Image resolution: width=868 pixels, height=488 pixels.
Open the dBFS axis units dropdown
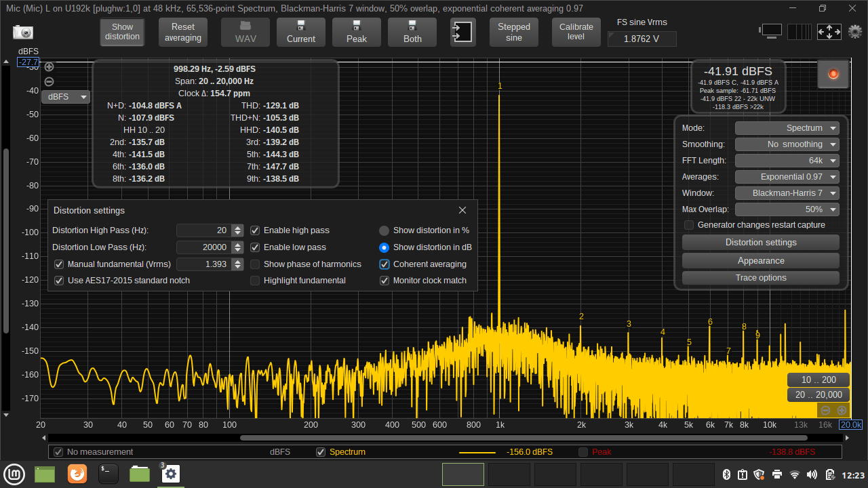point(66,97)
